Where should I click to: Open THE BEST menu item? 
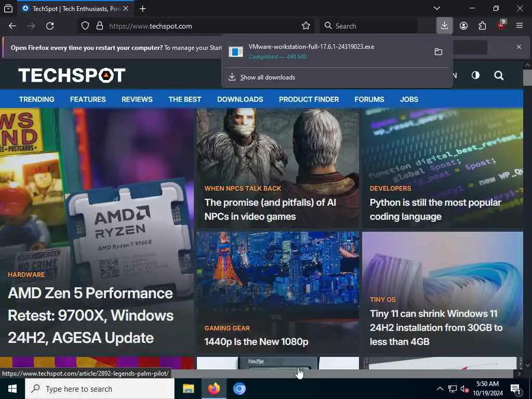(185, 99)
